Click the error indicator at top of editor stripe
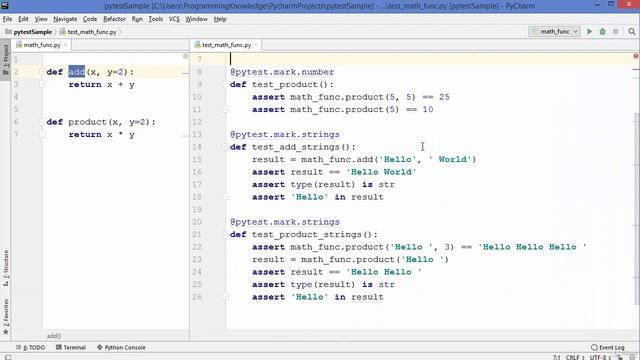Image resolution: width=640 pixels, height=360 pixels. (636, 56)
